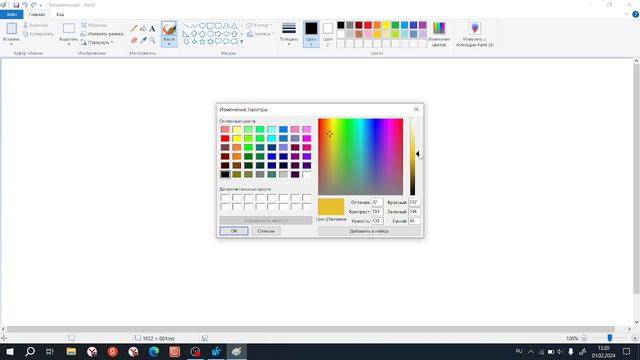Viewport: 640px width, 360px height.
Task: Switch to the Home ribbon tab
Action: pyautogui.click(x=37, y=14)
